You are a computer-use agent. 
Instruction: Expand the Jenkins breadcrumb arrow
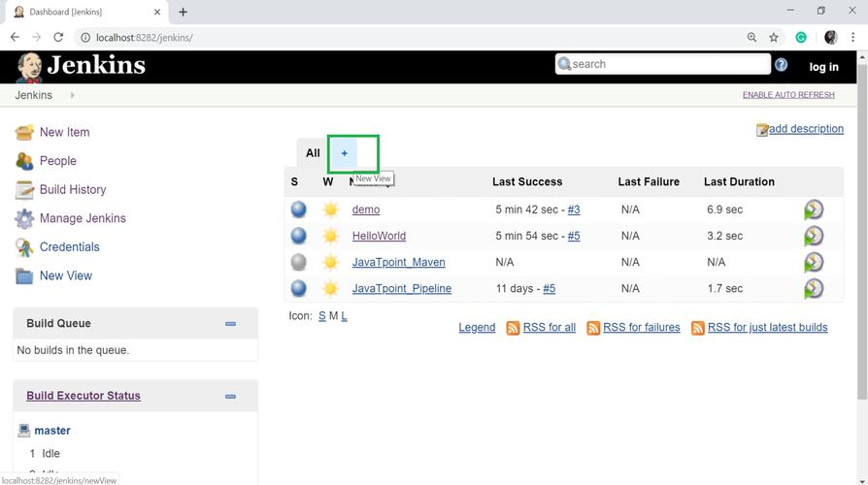(72, 95)
